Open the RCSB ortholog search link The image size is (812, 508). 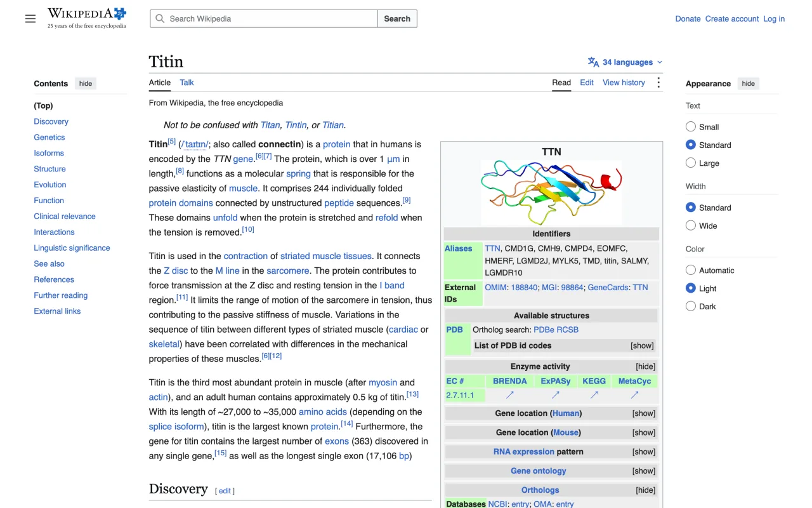tap(568, 330)
